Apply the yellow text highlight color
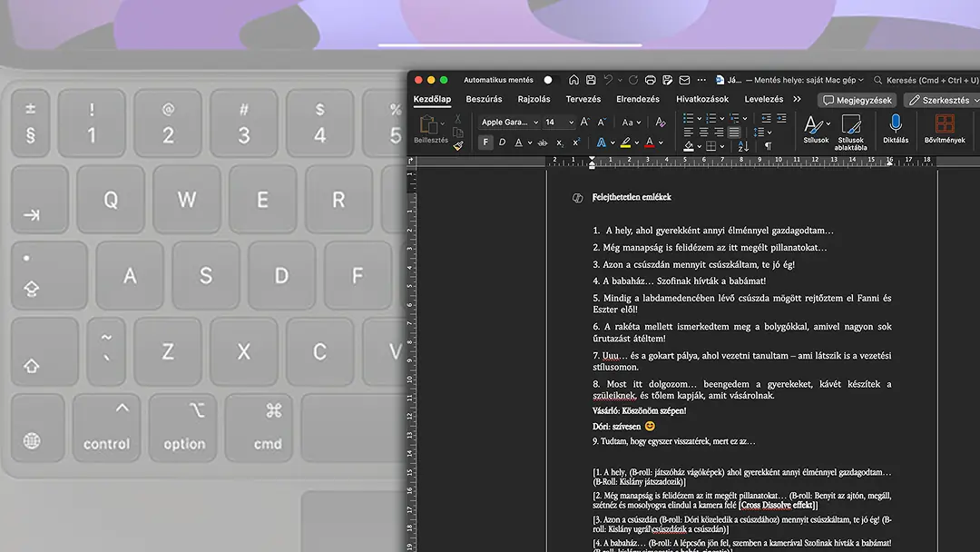 (x=626, y=143)
